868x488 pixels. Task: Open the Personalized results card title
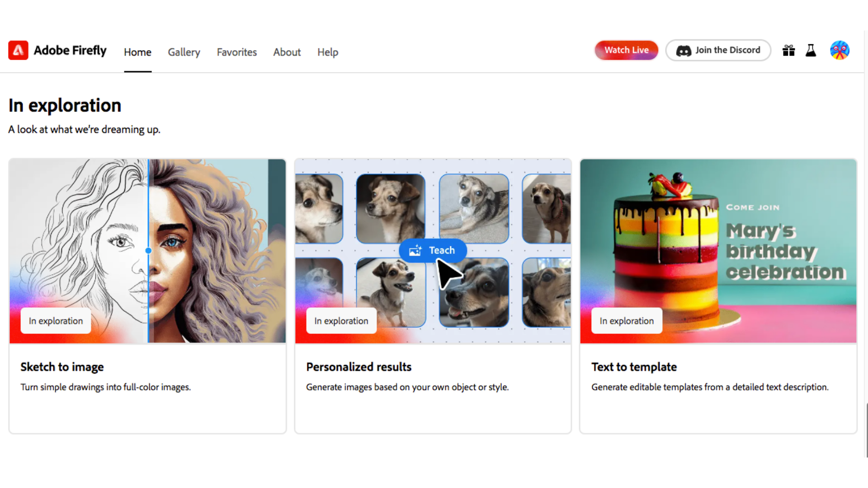pos(359,367)
